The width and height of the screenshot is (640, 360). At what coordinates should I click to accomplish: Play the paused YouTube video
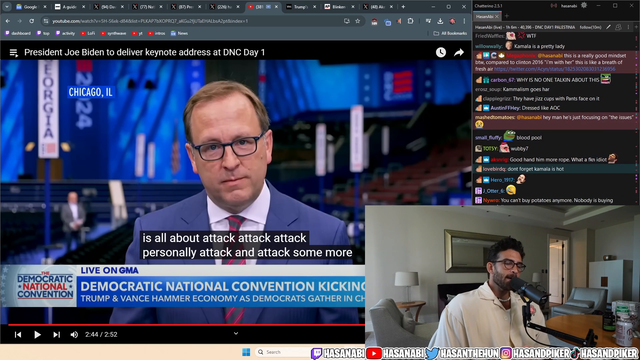coord(37,335)
